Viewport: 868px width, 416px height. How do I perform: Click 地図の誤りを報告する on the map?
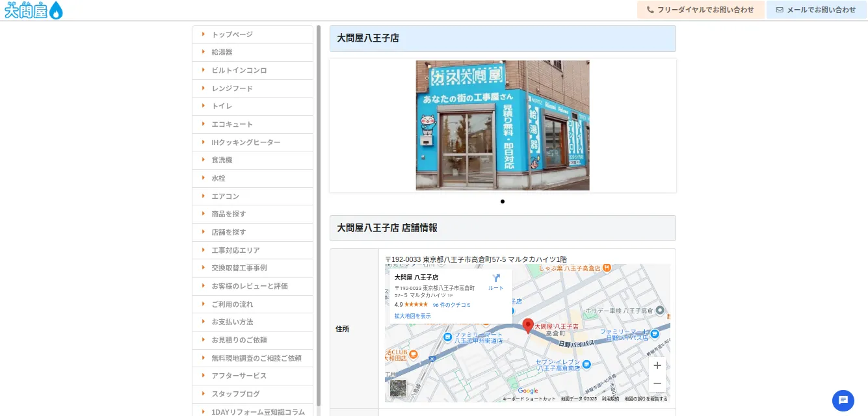(646, 399)
